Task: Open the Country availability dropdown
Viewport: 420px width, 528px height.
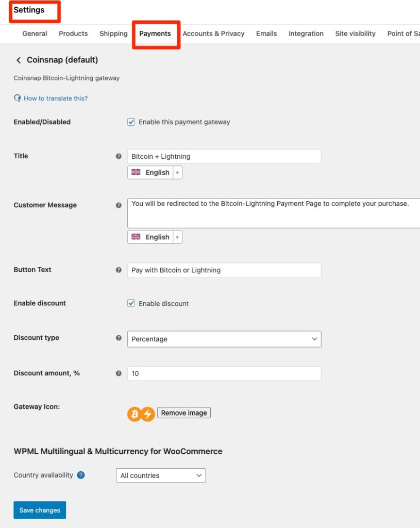Action: point(160,475)
